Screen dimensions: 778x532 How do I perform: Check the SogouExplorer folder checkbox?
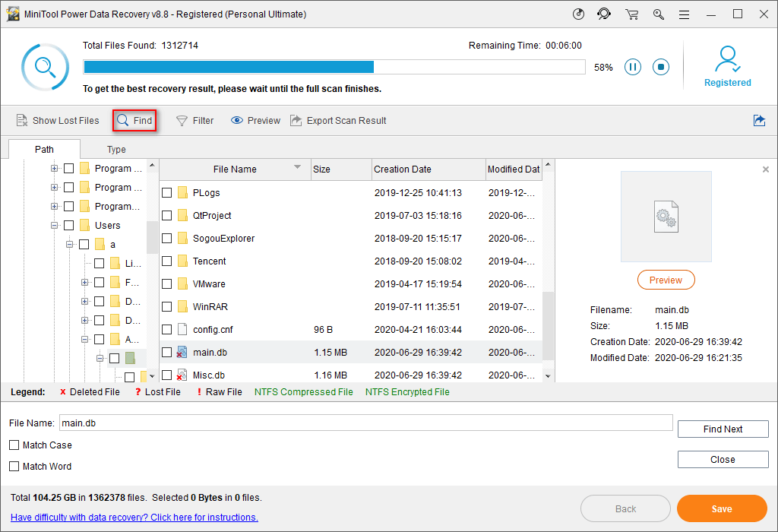coord(166,238)
